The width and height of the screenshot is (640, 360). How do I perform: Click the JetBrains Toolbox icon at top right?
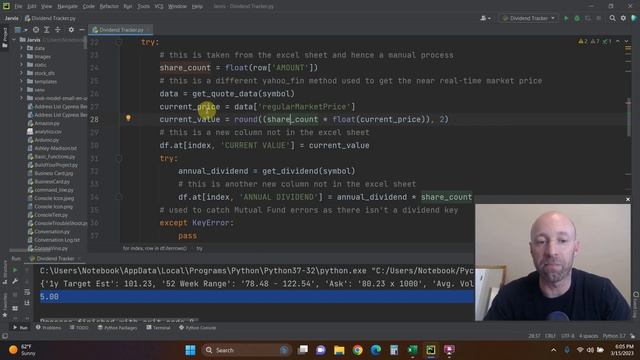pos(634,18)
